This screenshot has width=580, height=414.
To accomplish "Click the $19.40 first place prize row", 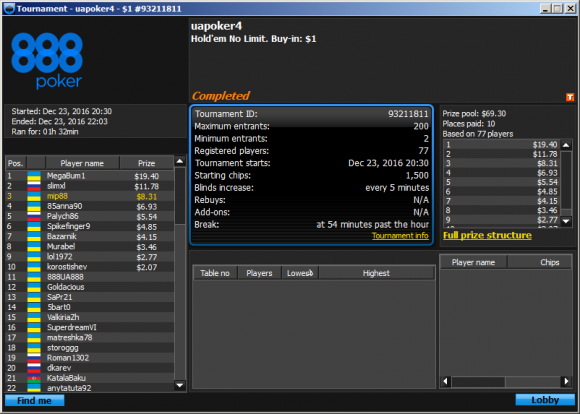I will click(x=502, y=145).
